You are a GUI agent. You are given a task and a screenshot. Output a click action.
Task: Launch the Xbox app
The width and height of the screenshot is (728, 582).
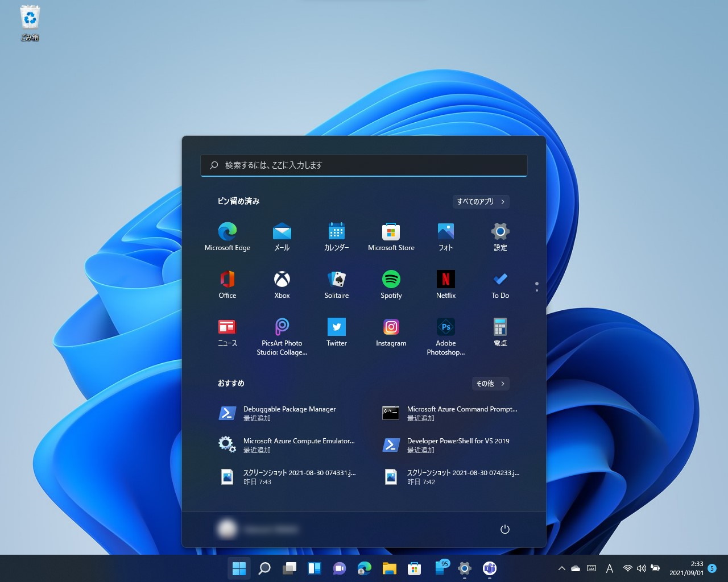[282, 284]
